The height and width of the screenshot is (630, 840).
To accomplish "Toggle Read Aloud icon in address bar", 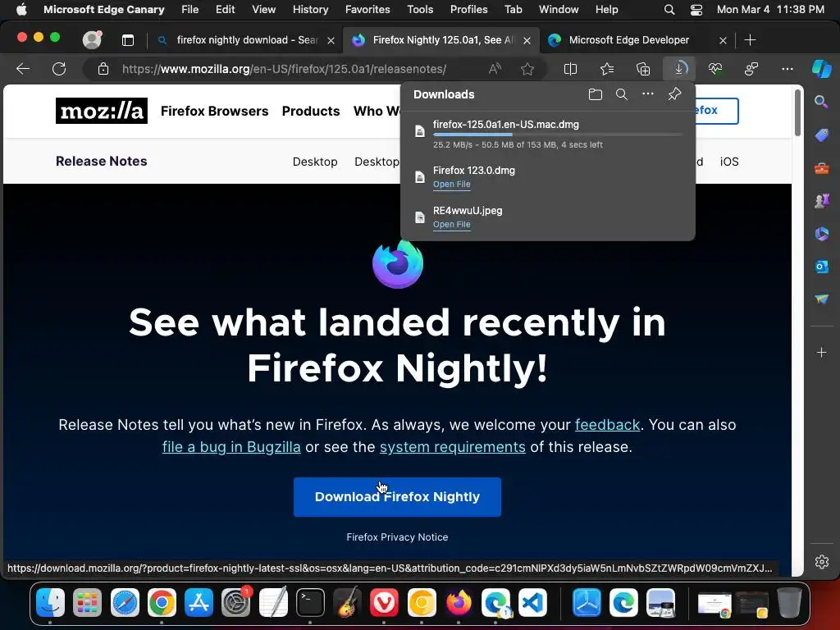I will [x=495, y=69].
